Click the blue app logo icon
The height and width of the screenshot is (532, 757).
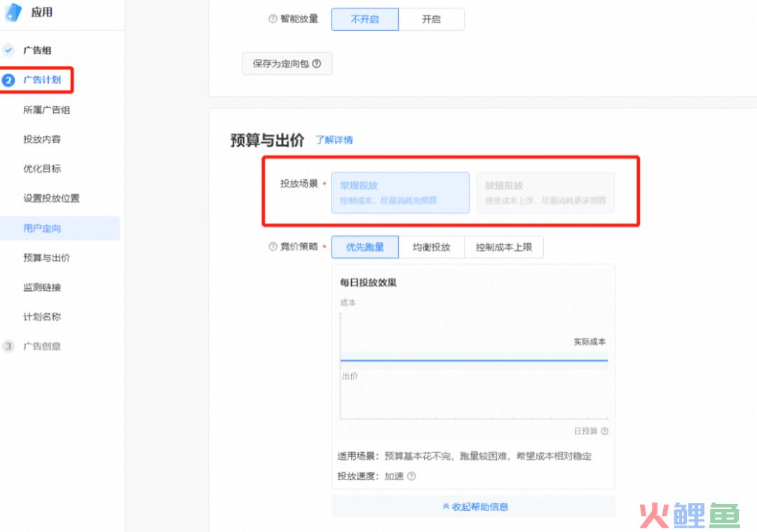pyautogui.click(x=13, y=12)
